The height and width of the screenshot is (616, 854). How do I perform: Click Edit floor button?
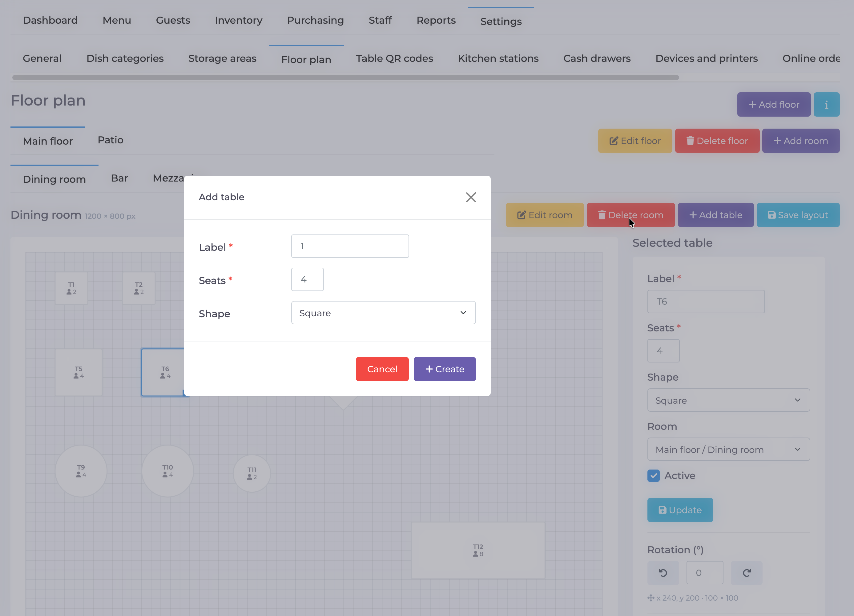pos(635,141)
